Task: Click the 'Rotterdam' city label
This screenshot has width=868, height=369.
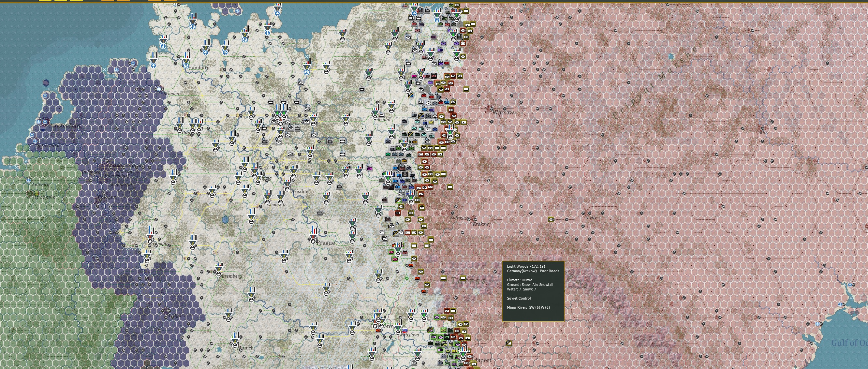Action: (x=47, y=146)
